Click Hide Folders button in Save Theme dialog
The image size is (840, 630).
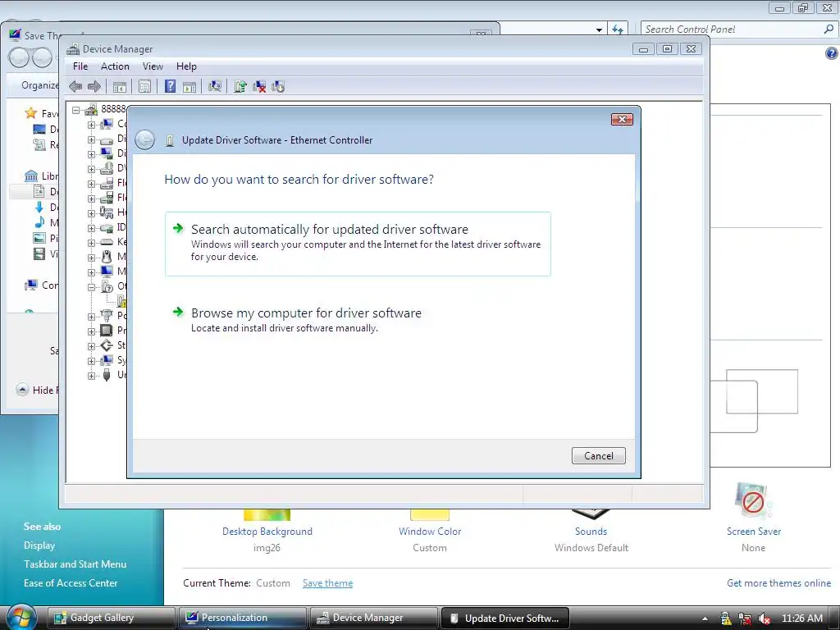[x=36, y=390]
